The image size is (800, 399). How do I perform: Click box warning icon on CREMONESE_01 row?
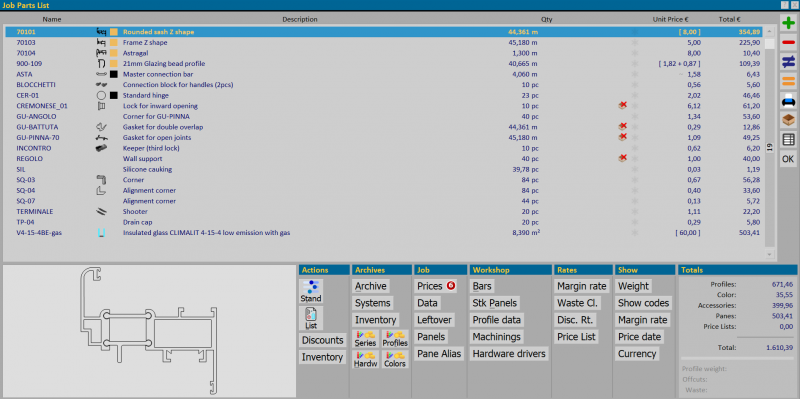622,105
